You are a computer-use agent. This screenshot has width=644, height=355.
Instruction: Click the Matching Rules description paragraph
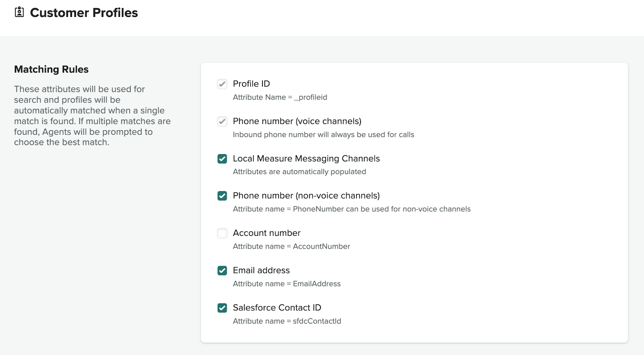92,116
